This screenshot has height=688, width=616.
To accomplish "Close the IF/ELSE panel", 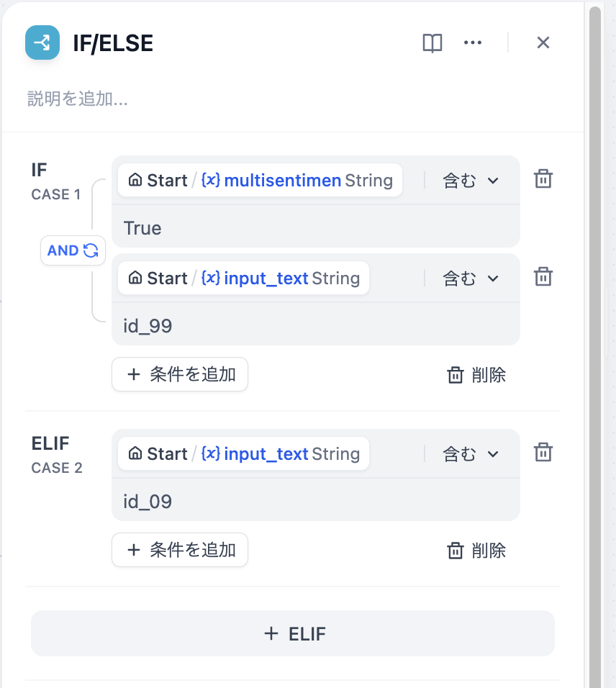I will click(543, 42).
